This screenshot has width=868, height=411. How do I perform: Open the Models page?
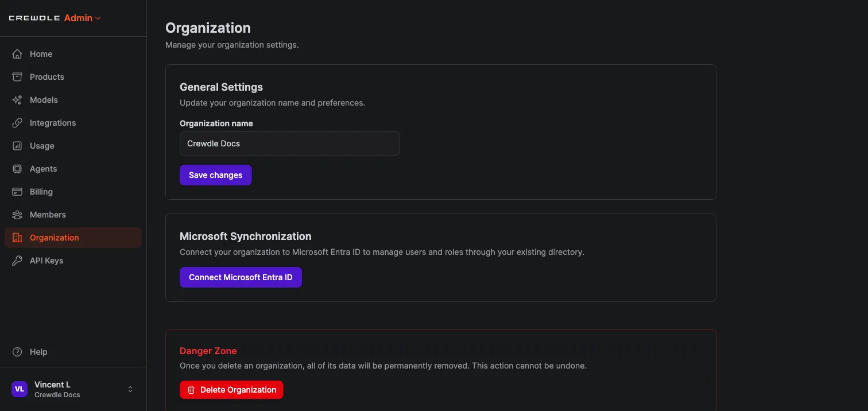pos(73,100)
